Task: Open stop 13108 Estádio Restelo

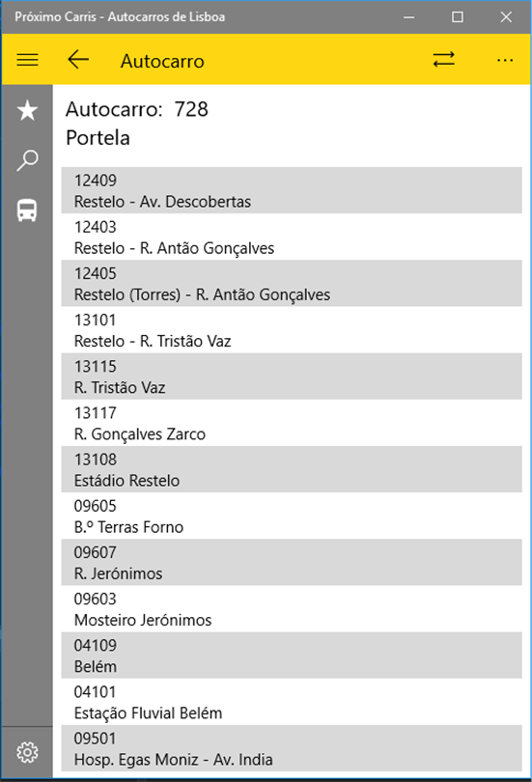Action: tap(292, 469)
